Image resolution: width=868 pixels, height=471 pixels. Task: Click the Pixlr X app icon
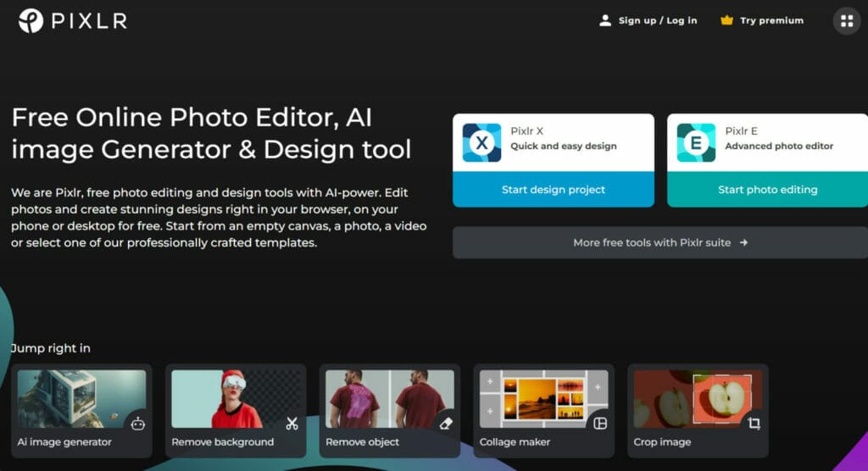click(481, 143)
